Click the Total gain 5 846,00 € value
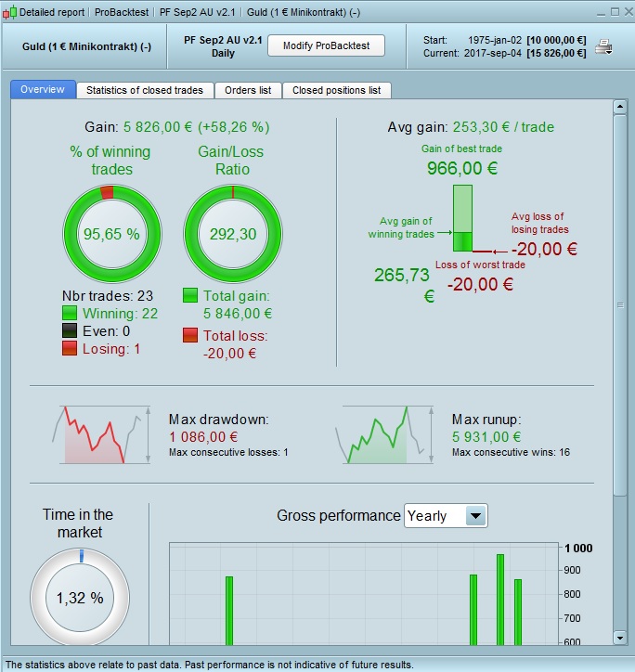This screenshot has height=672, width=635. [238, 314]
